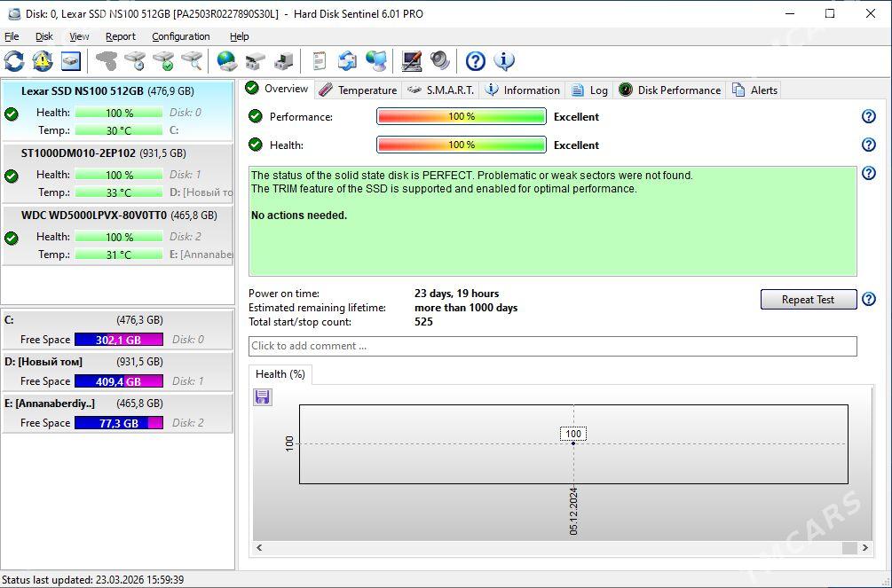Click the notepad report toolbar icon
Image resolution: width=892 pixels, height=588 pixels.
click(x=320, y=61)
